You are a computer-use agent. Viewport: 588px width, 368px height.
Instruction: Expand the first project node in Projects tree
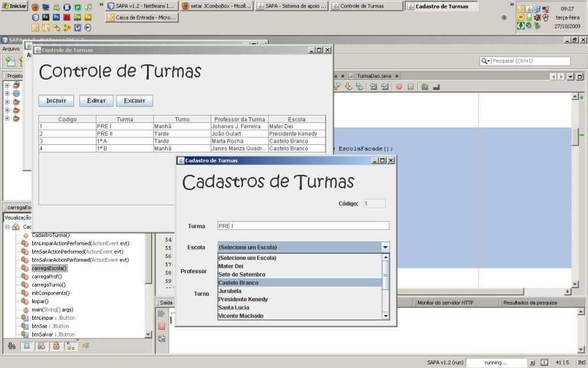click(x=7, y=85)
